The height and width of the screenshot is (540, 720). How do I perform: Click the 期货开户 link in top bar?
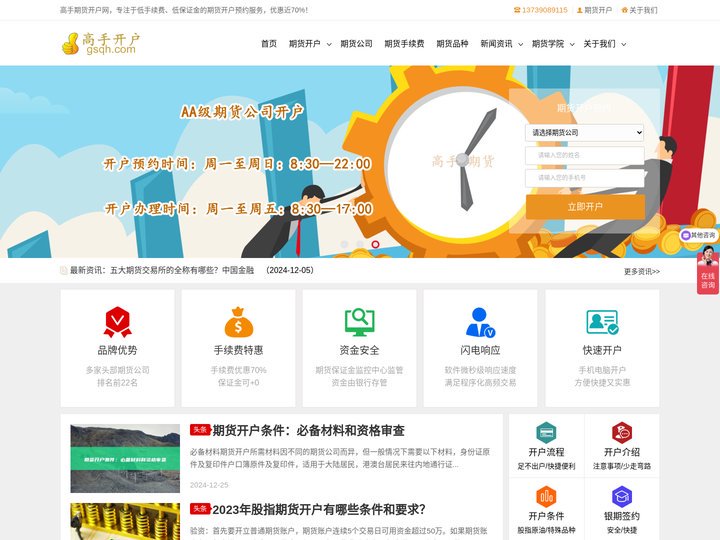pos(598,10)
